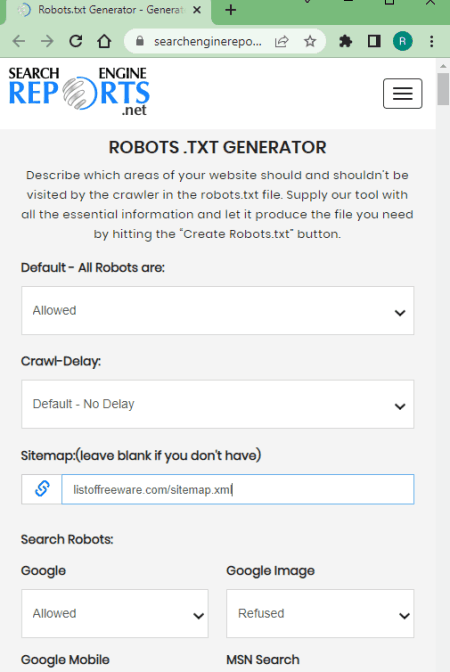Share this page via address bar icon
The image size is (450, 672).
[x=282, y=41]
